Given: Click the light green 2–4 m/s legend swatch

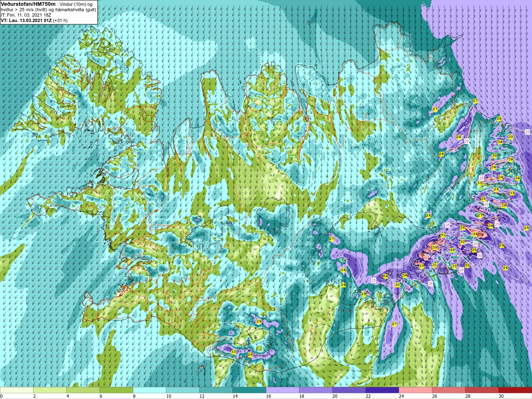Looking at the screenshot, I should point(50,390).
